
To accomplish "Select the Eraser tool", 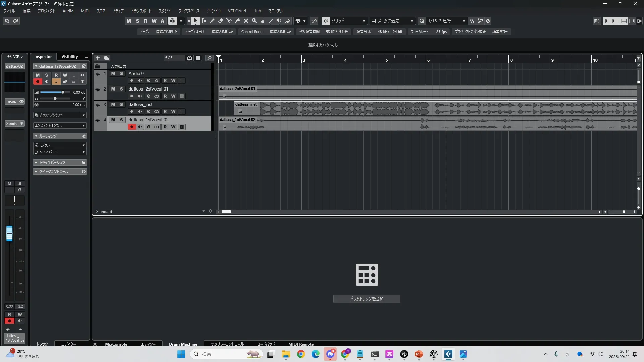I will coord(221,21).
